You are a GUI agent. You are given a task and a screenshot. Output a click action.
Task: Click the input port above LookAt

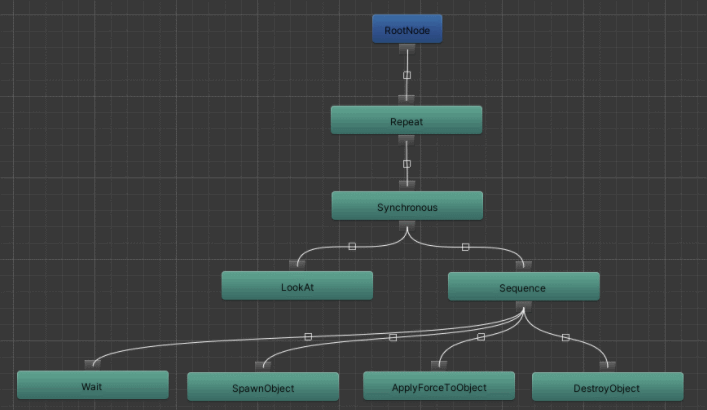297,265
